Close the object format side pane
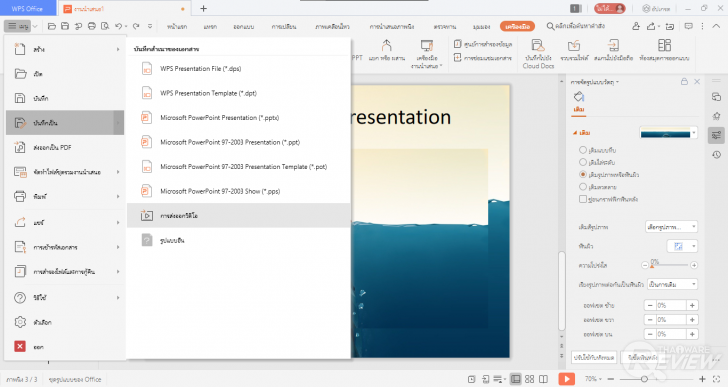Viewport: 728px width, 387px height. pyautogui.click(x=697, y=82)
